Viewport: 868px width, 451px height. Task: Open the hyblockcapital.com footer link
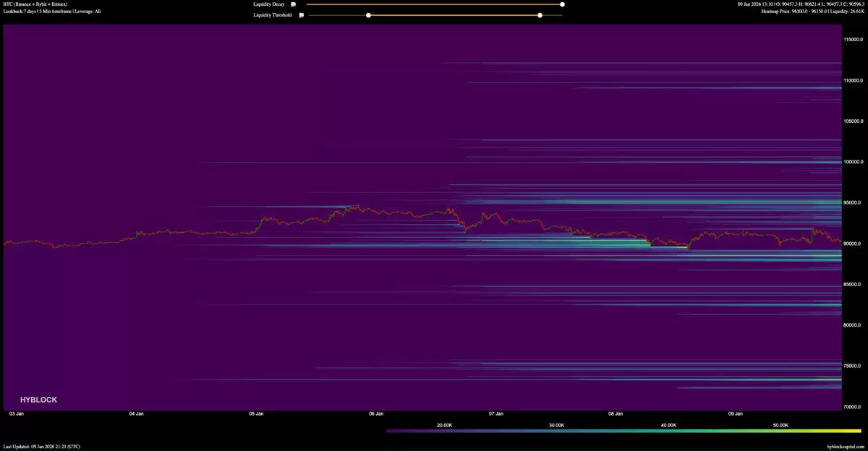pyautogui.click(x=846, y=447)
